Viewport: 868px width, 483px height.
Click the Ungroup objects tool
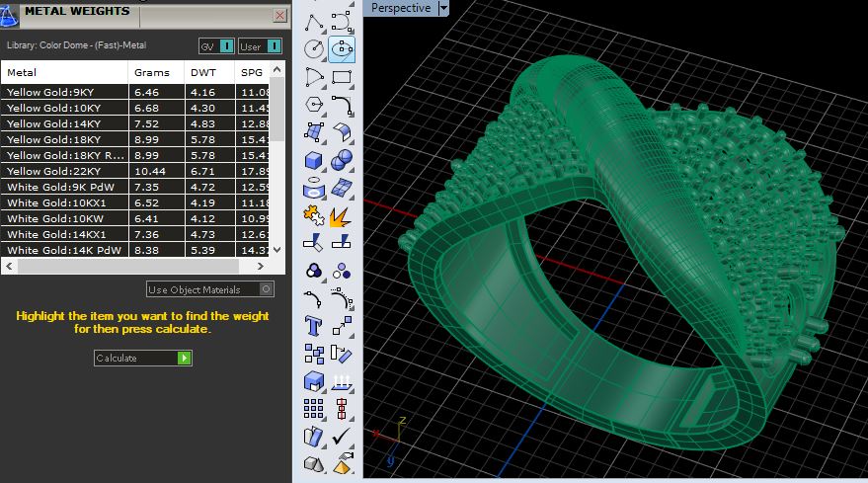click(x=342, y=271)
